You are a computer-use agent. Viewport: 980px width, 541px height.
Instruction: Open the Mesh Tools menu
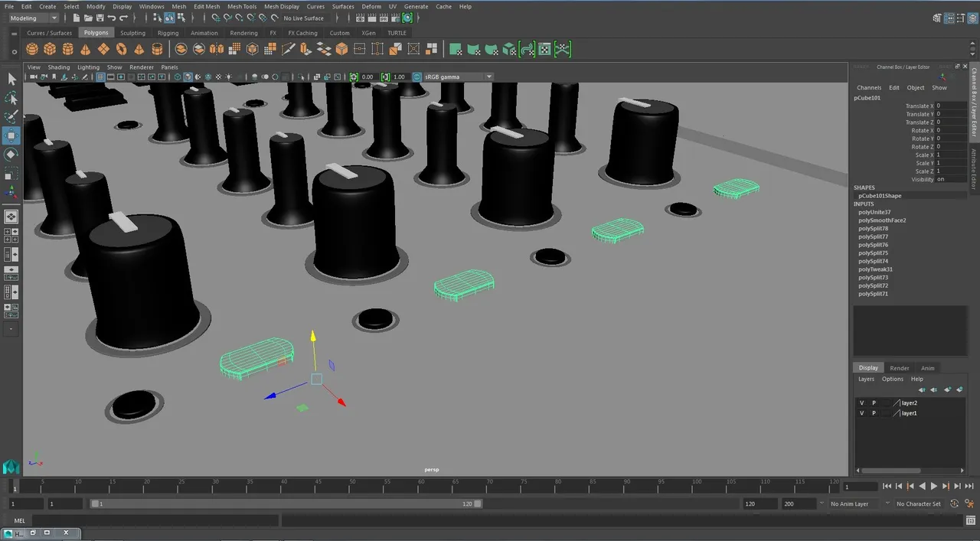click(242, 6)
